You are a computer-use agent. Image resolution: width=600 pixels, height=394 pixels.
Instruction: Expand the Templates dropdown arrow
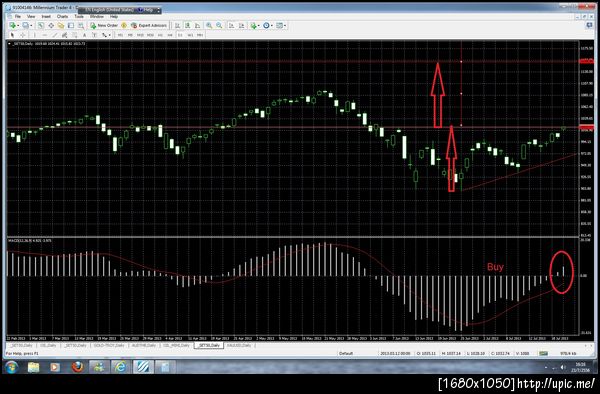(x=285, y=26)
